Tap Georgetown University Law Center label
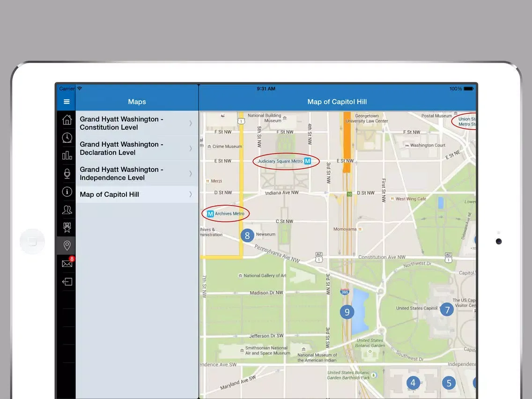This screenshot has height=399, width=532. pos(367,118)
